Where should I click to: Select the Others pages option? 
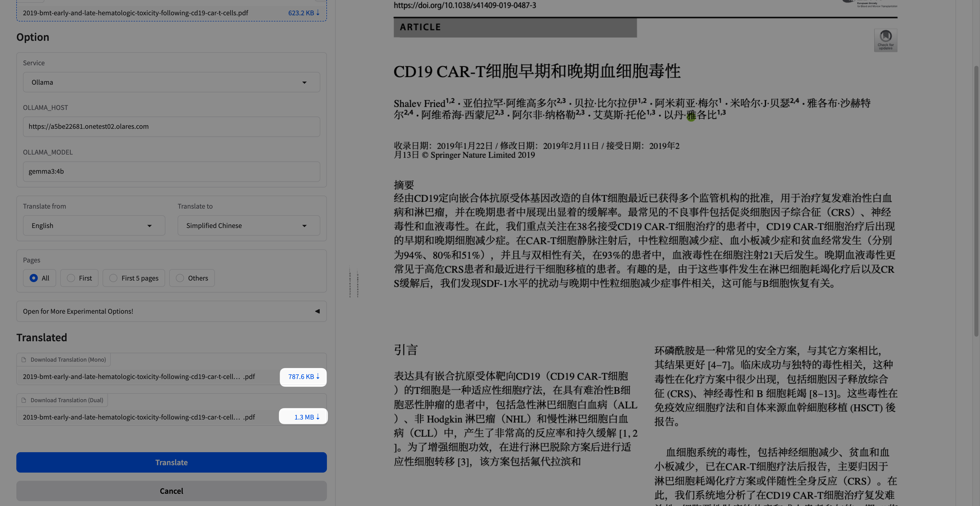[x=180, y=278]
